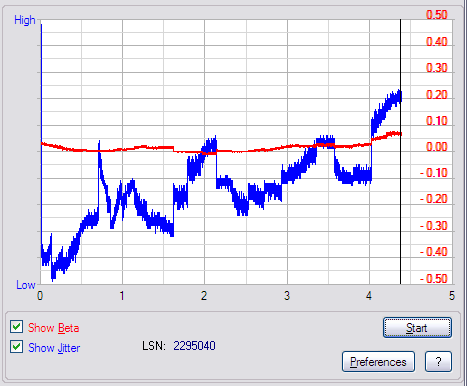The height and width of the screenshot is (386, 467).
Task: Open the Preferences dialog
Action: (378, 362)
